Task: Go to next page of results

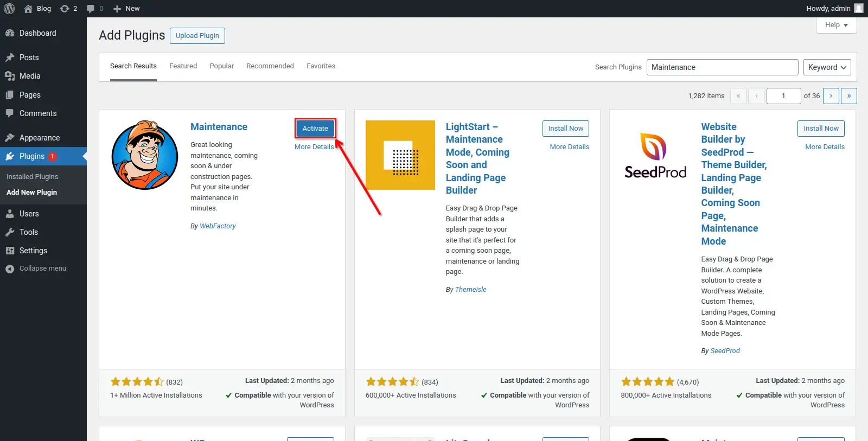Action: [x=831, y=96]
